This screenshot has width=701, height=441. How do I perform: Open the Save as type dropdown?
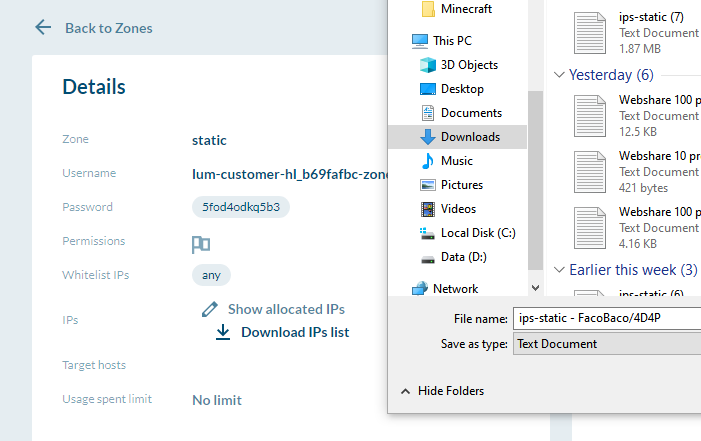pyautogui.click(x=607, y=344)
